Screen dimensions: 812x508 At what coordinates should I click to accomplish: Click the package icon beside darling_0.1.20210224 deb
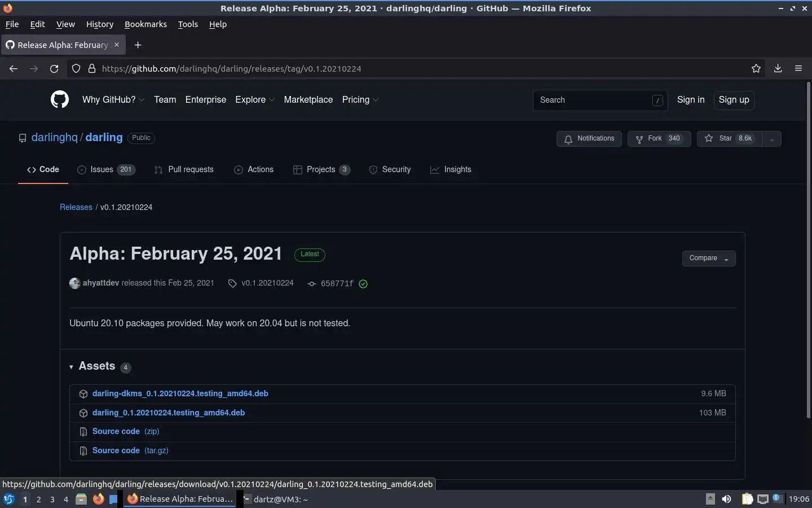click(83, 413)
